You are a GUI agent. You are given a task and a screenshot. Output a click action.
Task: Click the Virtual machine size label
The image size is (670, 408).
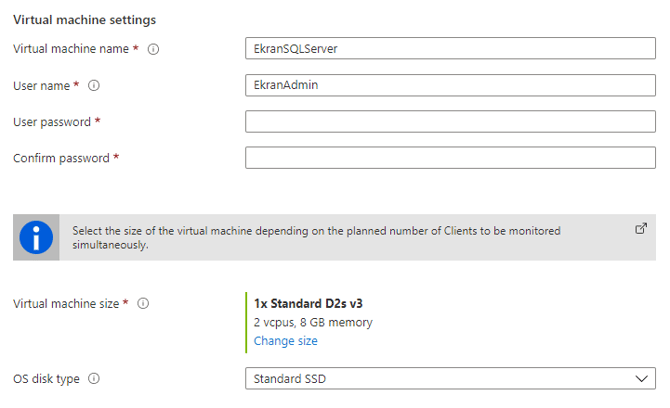[66, 303]
